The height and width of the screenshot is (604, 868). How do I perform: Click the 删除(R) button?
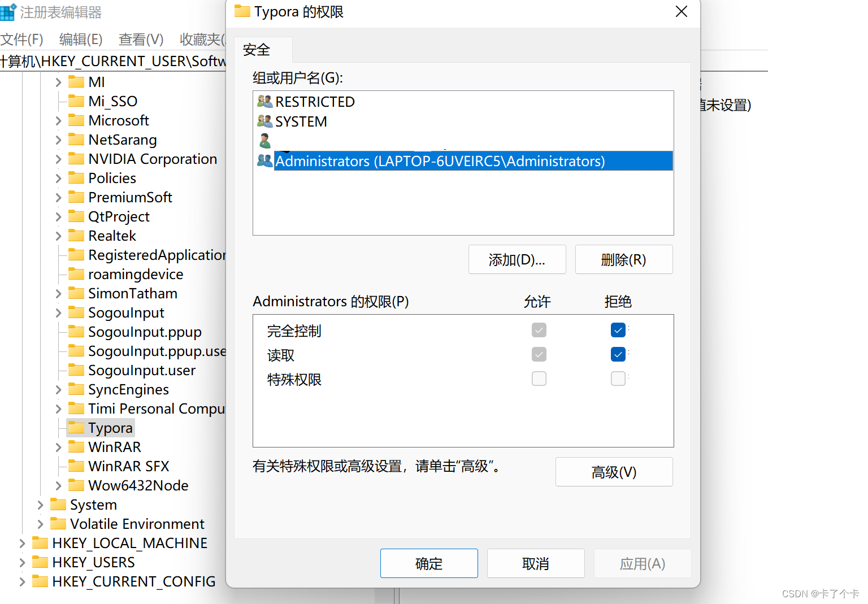[624, 259]
